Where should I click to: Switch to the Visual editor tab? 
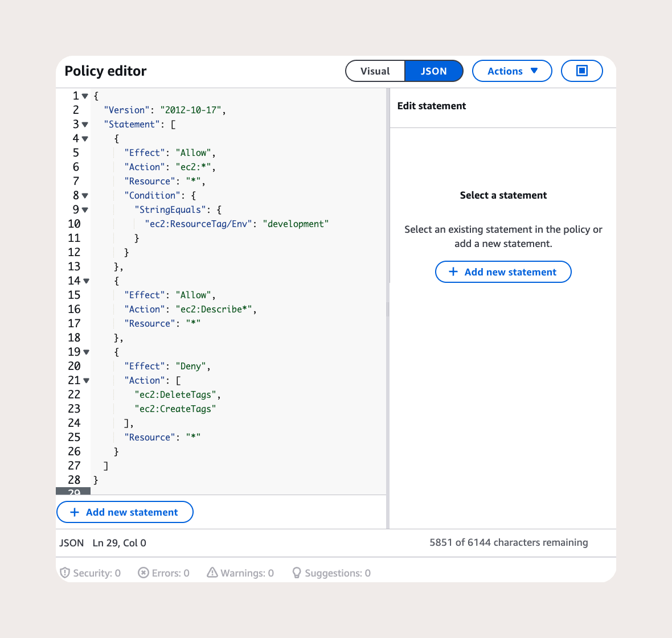click(x=375, y=71)
